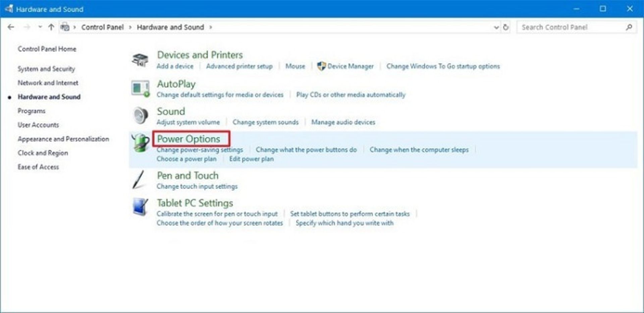Click Control Panel in the breadcrumb path
This screenshot has height=313, width=644.
(102, 27)
